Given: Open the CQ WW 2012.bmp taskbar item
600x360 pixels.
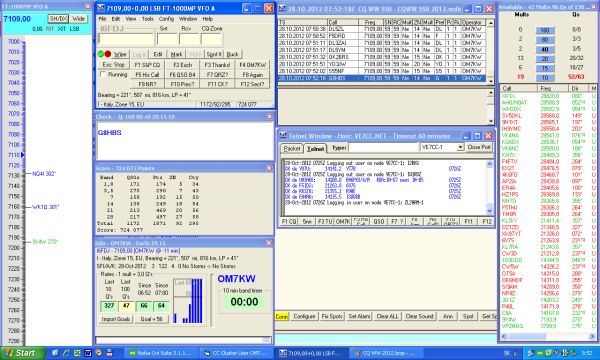Looking at the screenshot, I should pos(386,353).
